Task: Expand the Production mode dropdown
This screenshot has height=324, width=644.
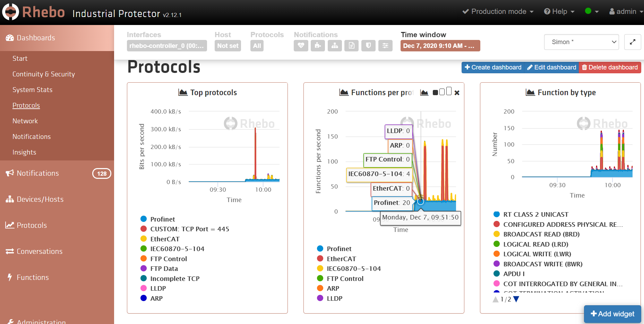Action: coord(498,11)
